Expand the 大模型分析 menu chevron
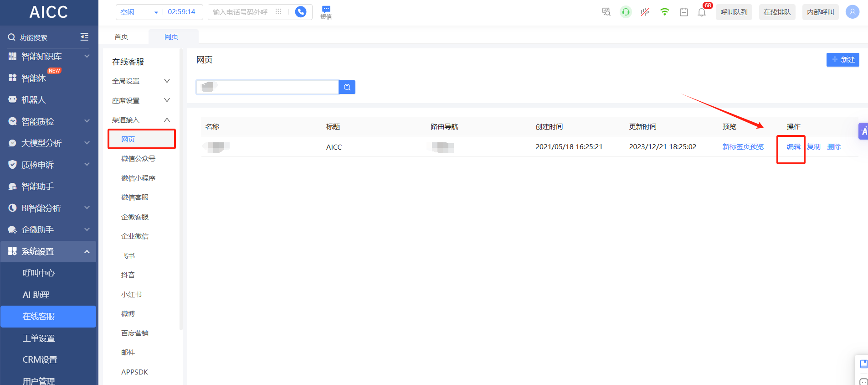This screenshot has height=385, width=868. point(87,143)
